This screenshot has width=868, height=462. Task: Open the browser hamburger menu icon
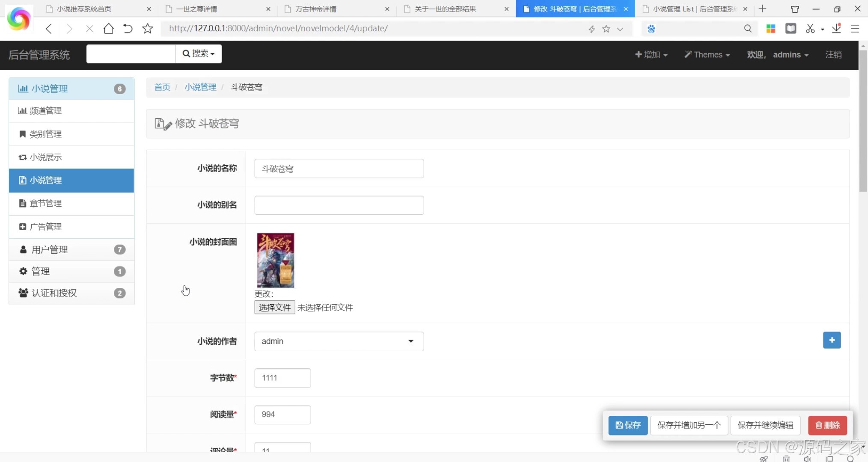tap(855, 29)
